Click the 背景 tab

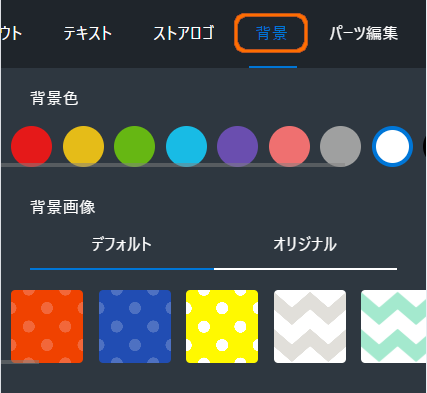pyautogui.click(x=272, y=33)
